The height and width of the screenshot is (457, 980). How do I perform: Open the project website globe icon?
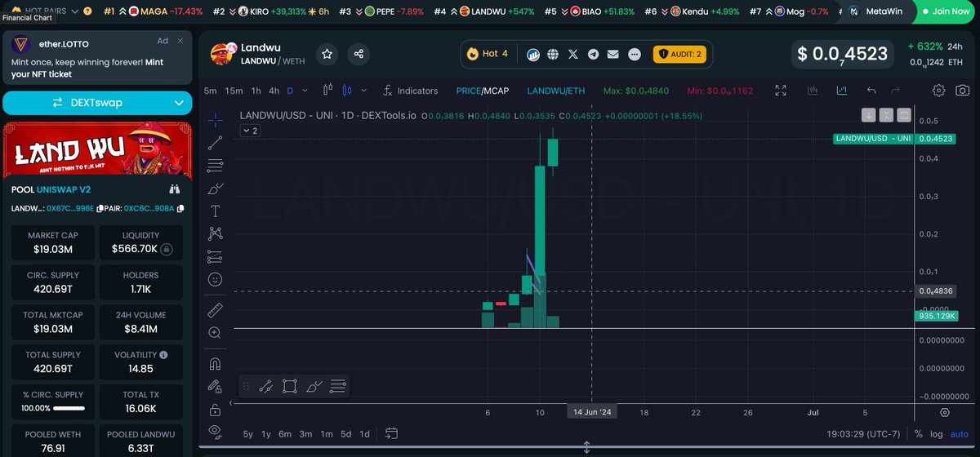point(553,54)
